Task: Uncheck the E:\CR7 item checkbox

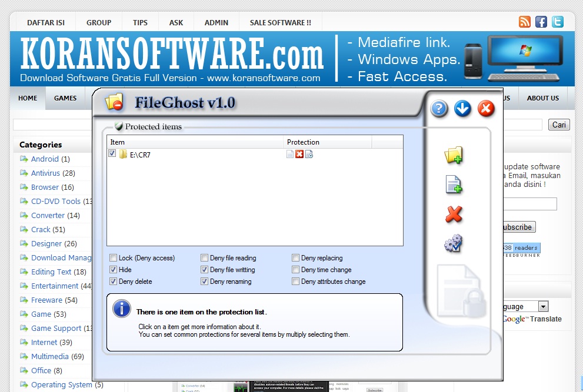Action: click(112, 153)
